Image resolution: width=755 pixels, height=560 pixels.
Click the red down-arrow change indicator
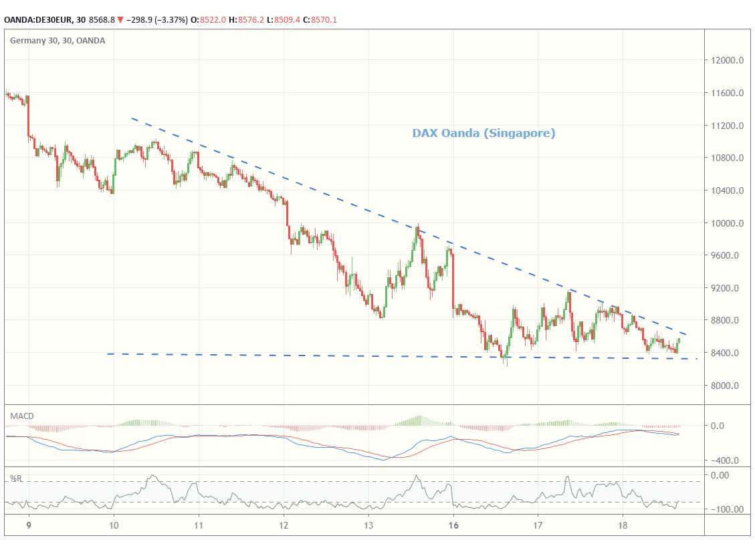120,20
